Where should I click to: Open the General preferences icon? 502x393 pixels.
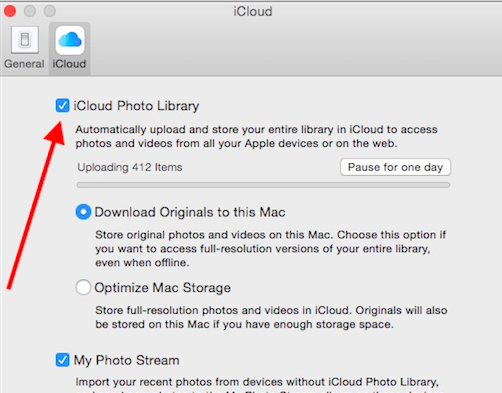click(x=25, y=40)
